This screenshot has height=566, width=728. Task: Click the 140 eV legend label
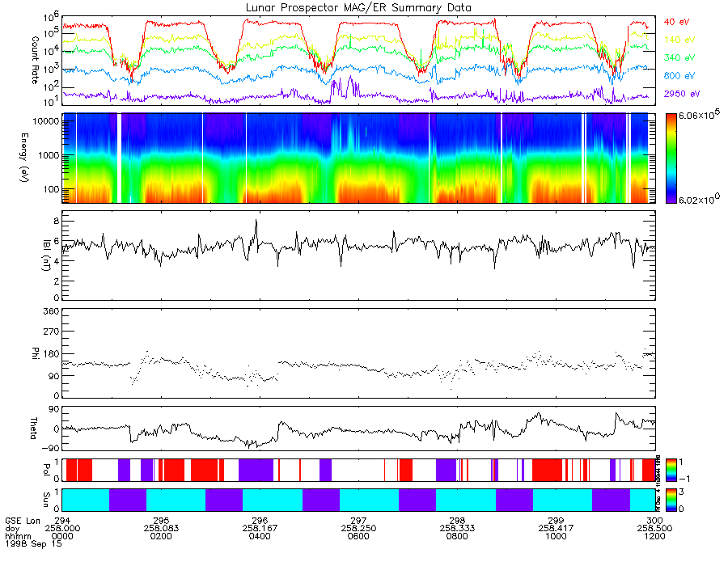(679, 40)
